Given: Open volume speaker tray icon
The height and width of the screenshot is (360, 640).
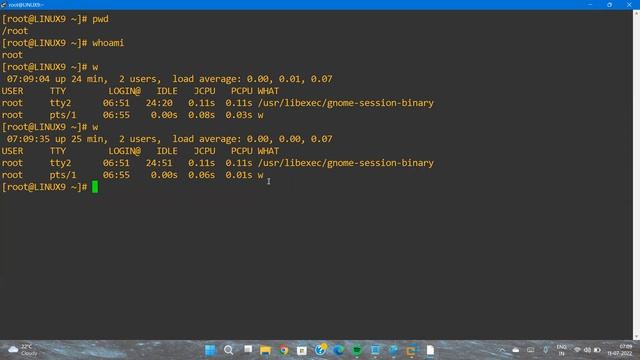Looking at the screenshot, I should 587,350.
